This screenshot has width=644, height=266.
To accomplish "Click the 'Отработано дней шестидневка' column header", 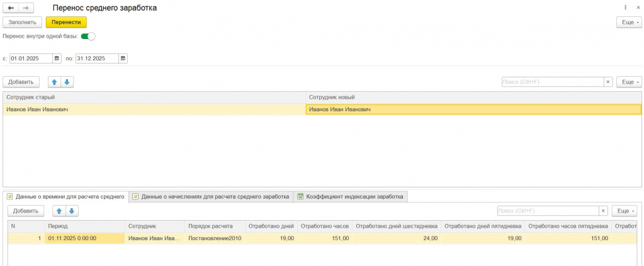I will (397, 226).
